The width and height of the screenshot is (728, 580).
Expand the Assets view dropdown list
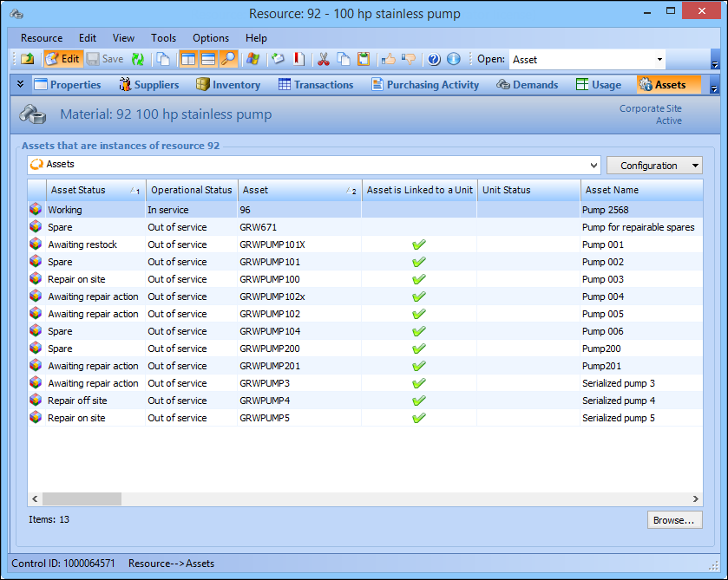click(x=594, y=165)
